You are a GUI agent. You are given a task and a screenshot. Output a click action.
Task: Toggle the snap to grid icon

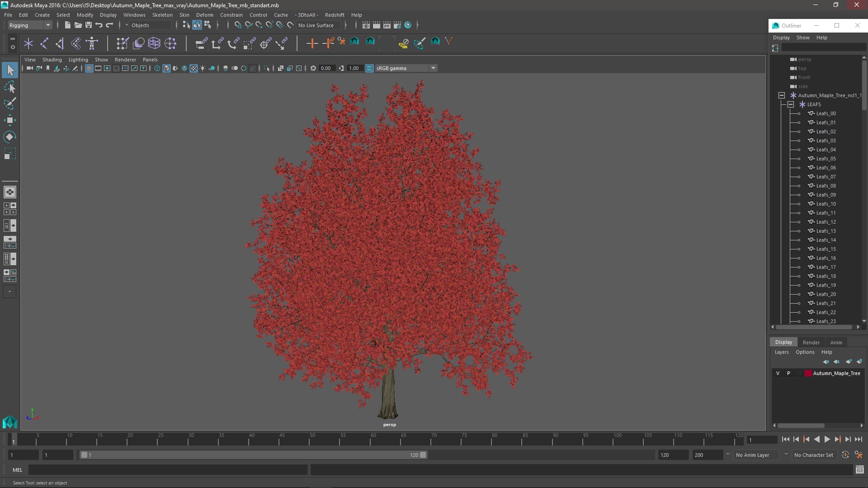(238, 25)
